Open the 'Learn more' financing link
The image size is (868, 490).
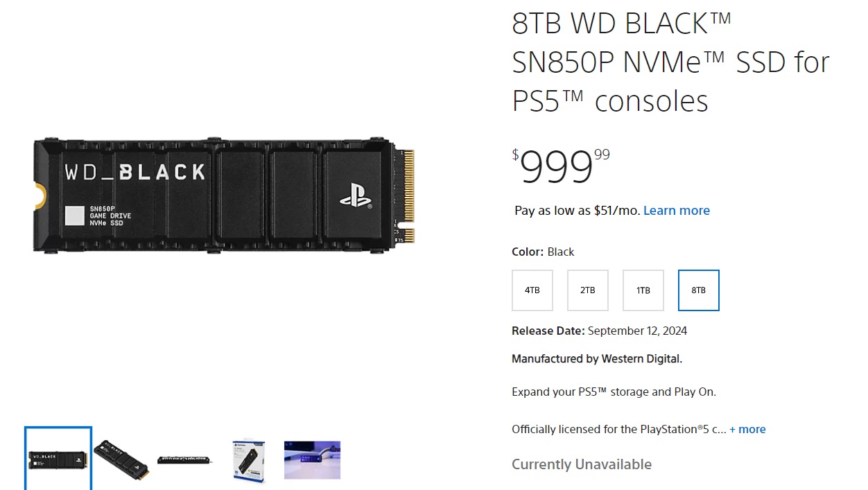(x=677, y=210)
